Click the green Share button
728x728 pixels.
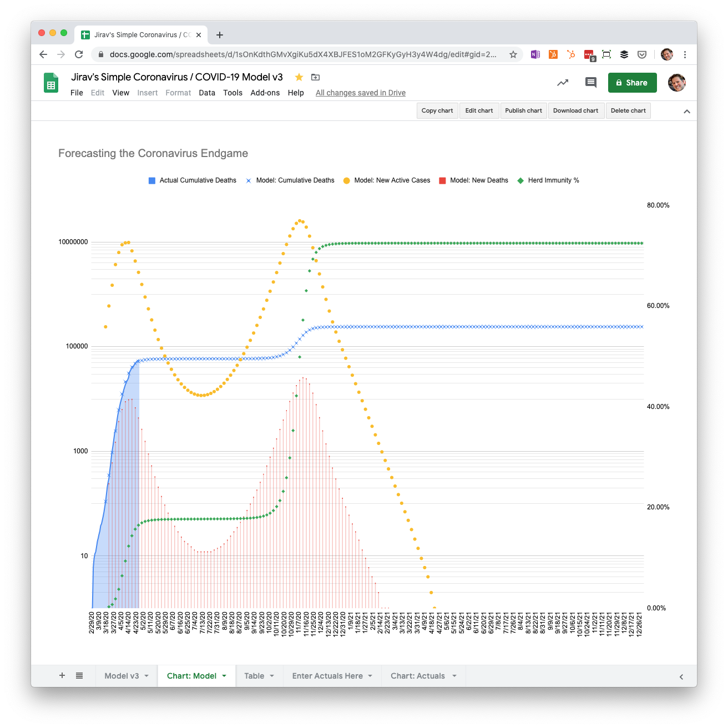click(x=632, y=83)
